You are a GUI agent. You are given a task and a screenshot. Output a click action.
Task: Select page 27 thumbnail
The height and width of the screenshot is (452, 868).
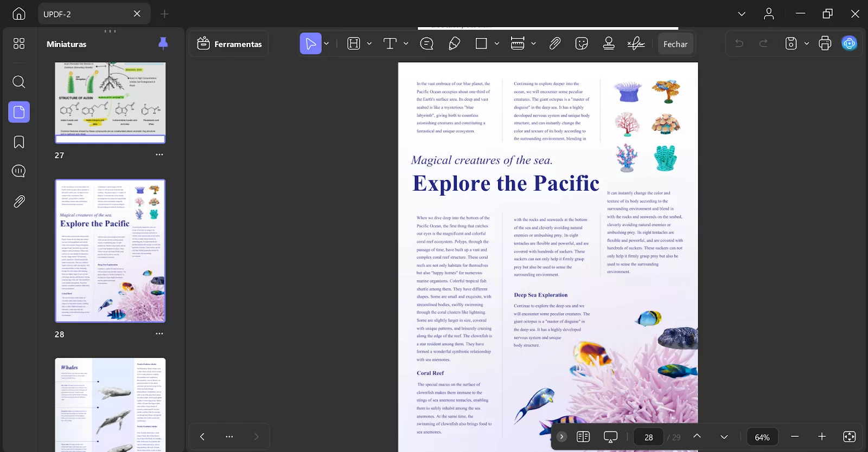pyautogui.click(x=110, y=102)
